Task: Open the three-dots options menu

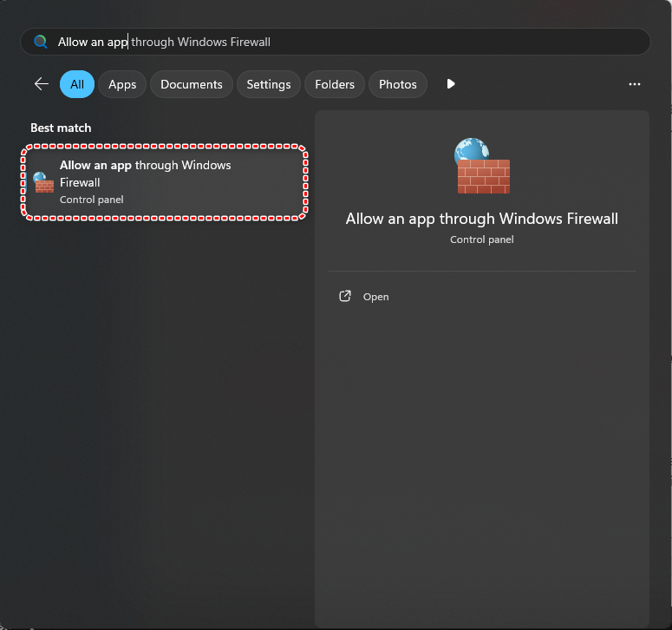Action: tap(635, 84)
